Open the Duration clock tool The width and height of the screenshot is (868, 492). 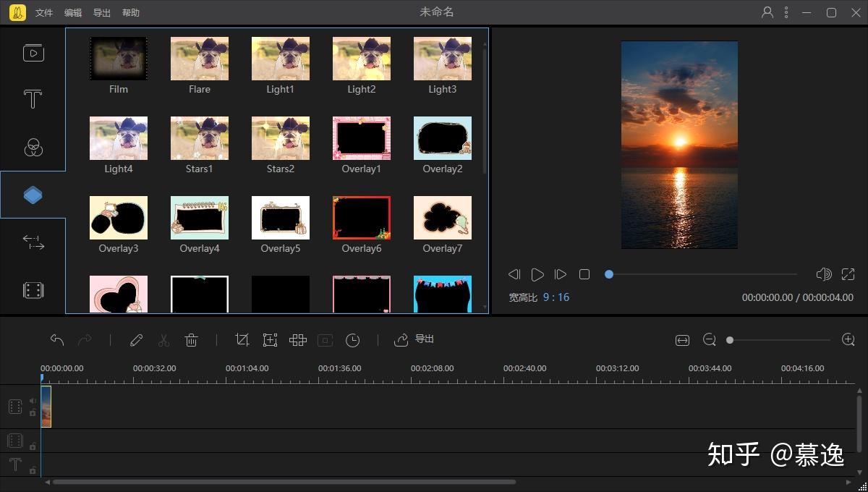(352, 340)
